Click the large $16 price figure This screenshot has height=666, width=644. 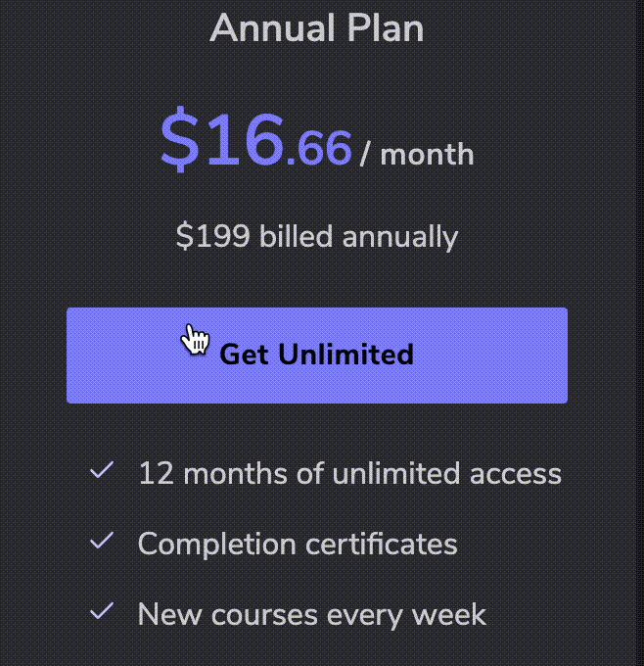click(x=222, y=139)
